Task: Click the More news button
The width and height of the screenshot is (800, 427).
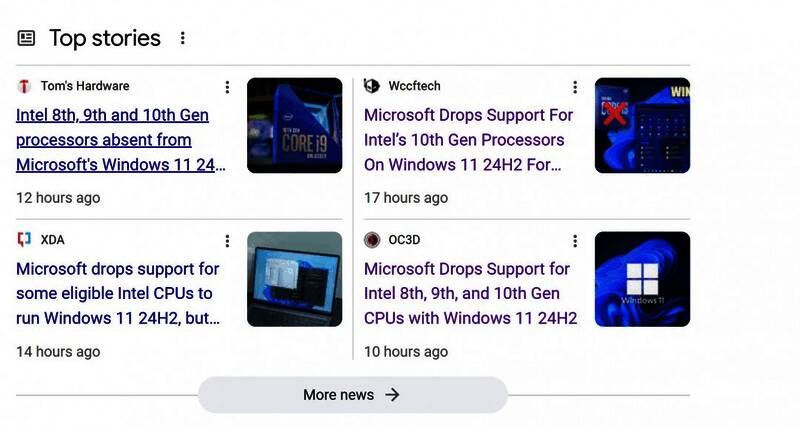Action: [353, 395]
